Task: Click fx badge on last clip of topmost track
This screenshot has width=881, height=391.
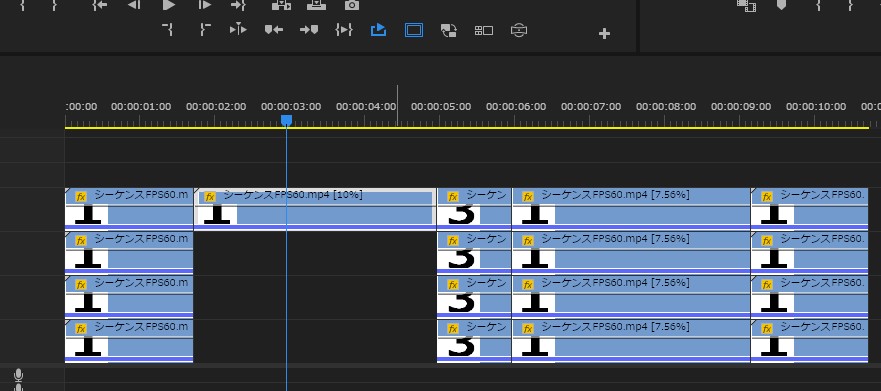Action: (766, 197)
